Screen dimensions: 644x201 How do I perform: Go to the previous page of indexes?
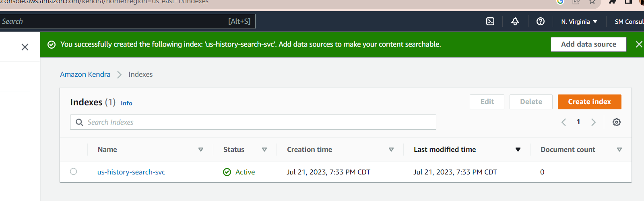(563, 122)
